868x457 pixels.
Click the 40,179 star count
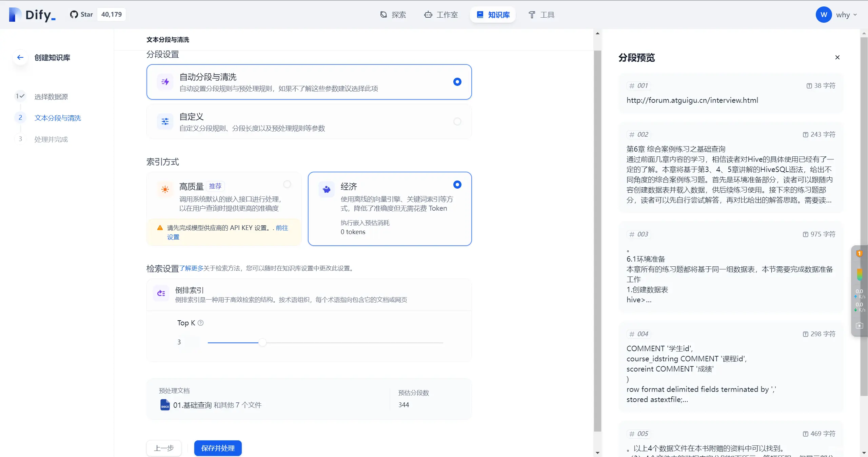111,15
